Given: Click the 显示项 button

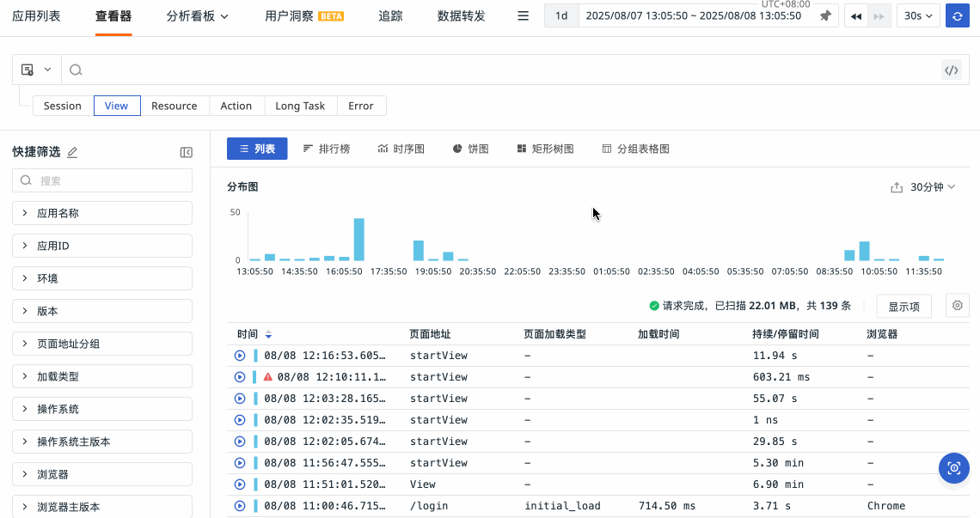Looking at the screenshot, I should (x=903, y=307).
